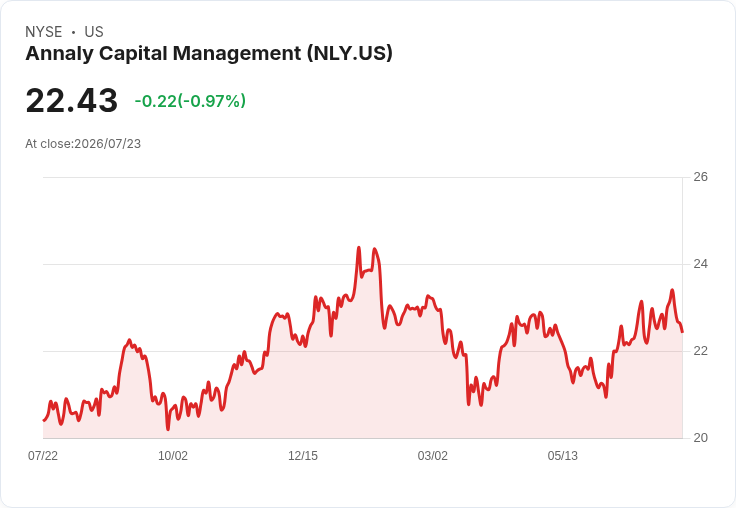Click the chart line's rightmost end point
Screen dimensions: 736x508
[682, 331]
